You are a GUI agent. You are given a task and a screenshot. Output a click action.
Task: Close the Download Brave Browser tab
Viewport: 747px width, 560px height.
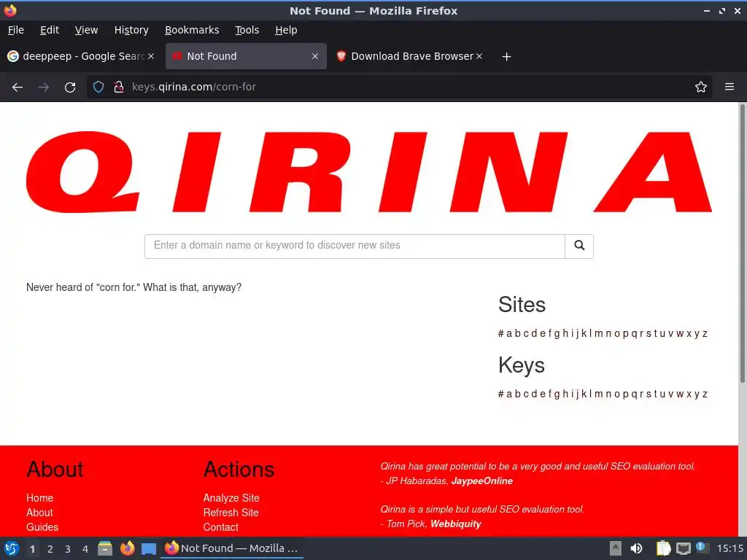coord(479,56)
